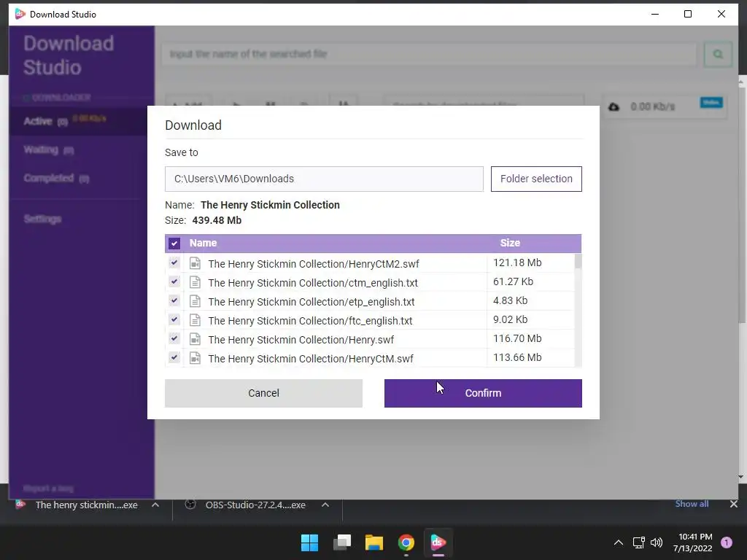Uncheck HenryCtM2.swf file checkbox
This screenshot has width=747, height=560.
coord(174,262)
